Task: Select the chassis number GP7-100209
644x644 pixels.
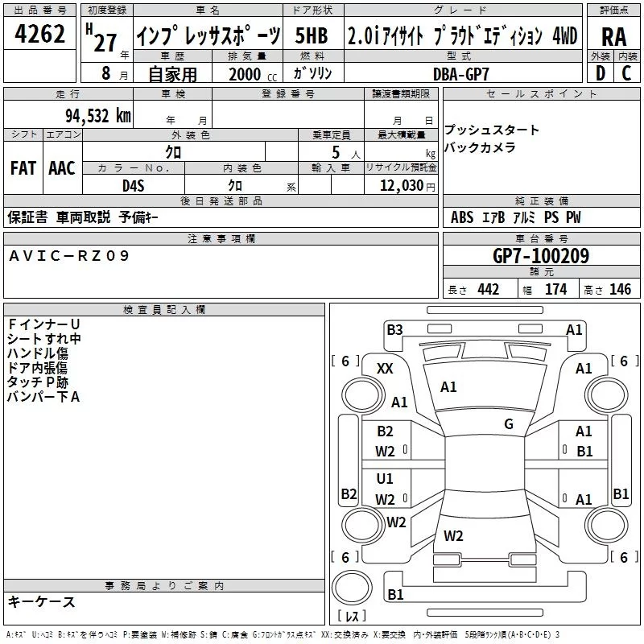Action: coord(541,257)
